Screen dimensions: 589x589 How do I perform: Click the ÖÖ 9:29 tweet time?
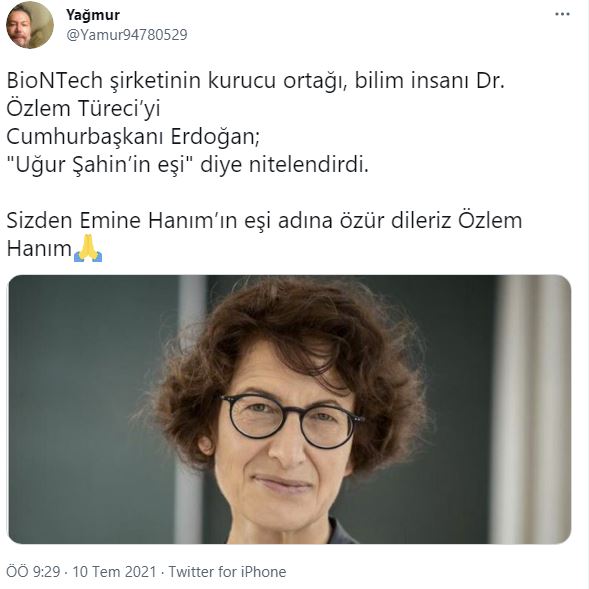pos(33,572)
